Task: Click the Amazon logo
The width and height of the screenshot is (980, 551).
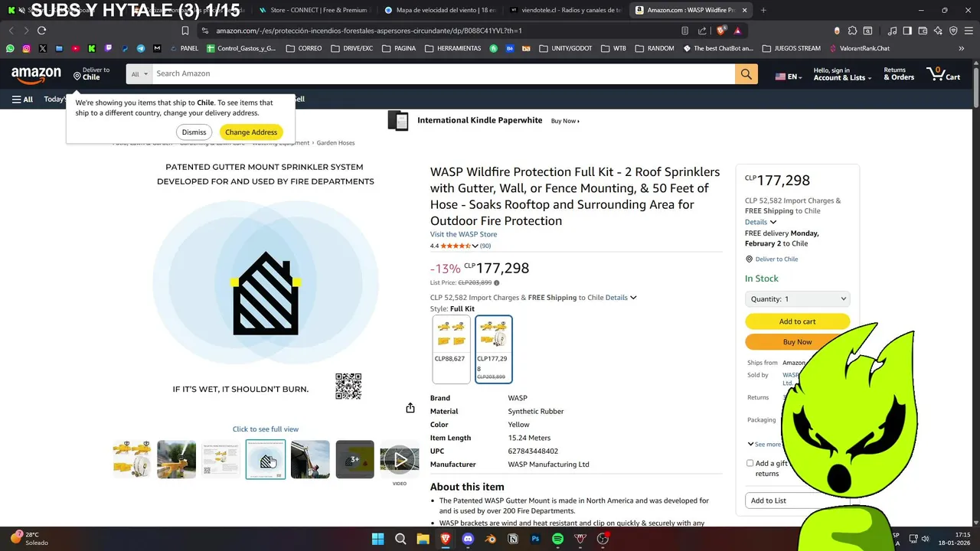Action: point(36,74)
